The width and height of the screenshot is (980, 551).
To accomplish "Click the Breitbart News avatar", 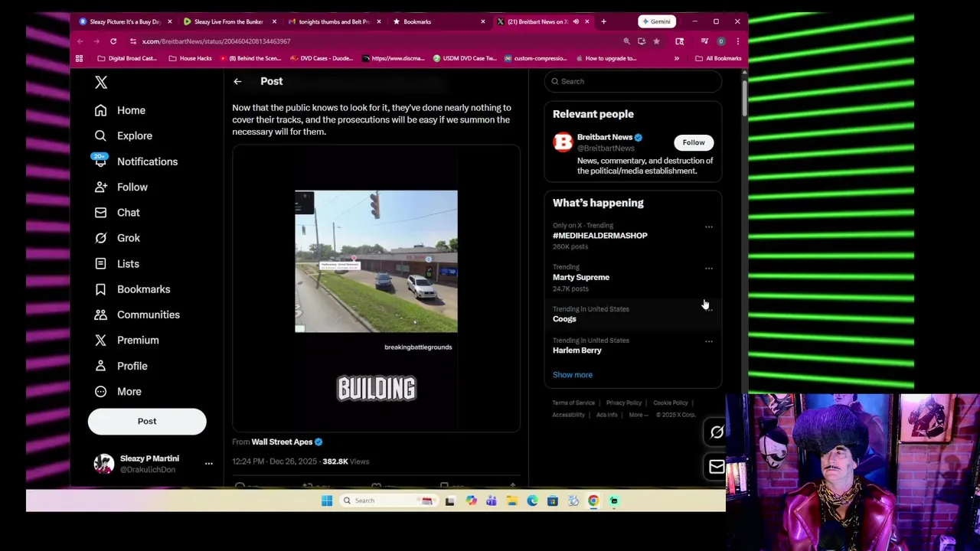I will [563, 142].
